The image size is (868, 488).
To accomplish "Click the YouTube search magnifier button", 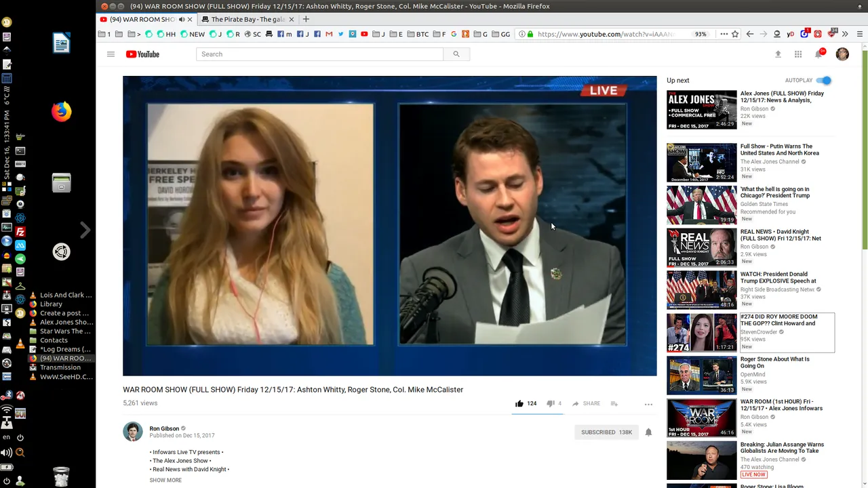I will tap(456, 54).
